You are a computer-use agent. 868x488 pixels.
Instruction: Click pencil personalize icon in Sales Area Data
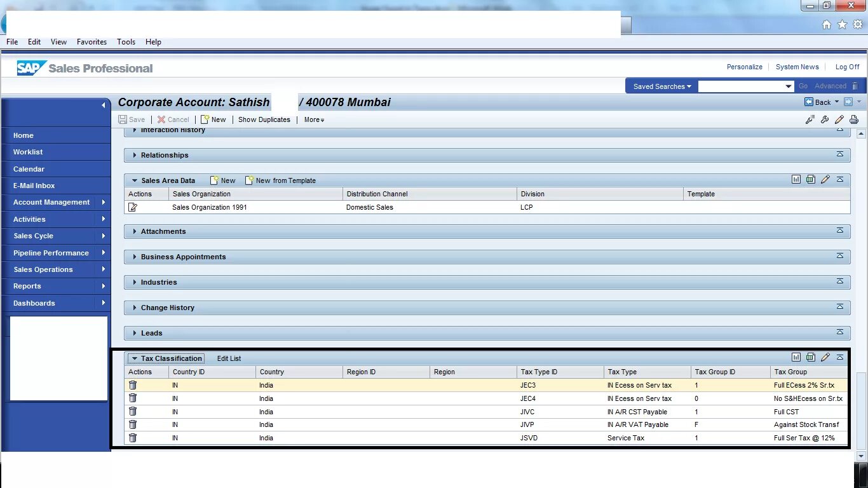(x=825, y=180)
